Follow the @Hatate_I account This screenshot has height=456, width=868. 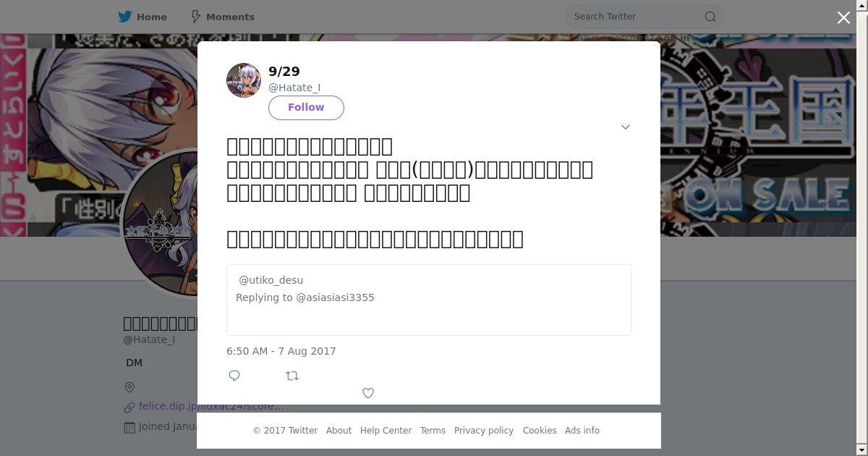click(306, 107)
